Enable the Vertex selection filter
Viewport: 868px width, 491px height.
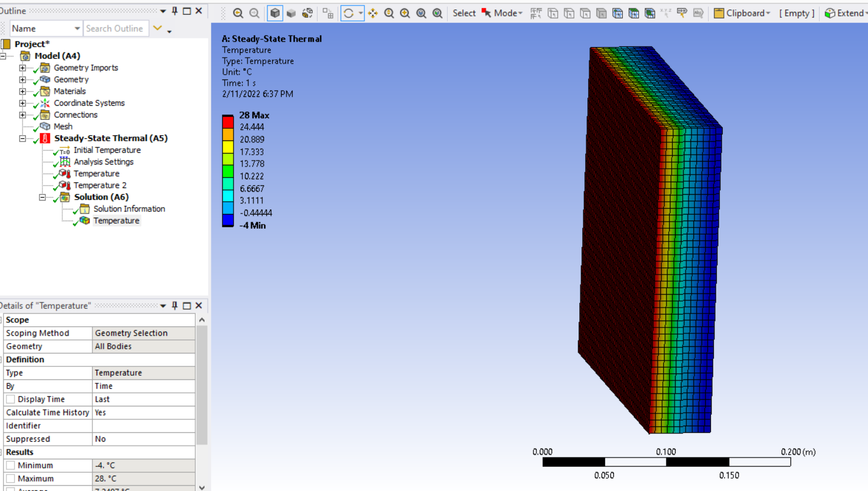[553, 13]
